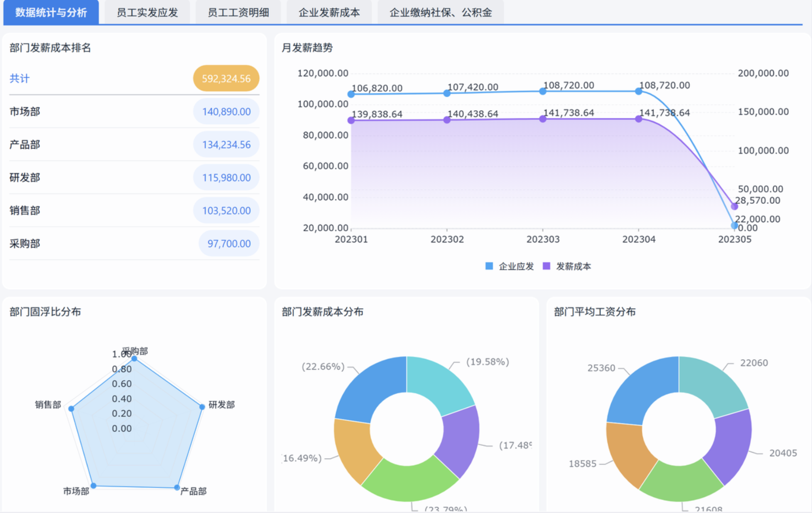
Task: Select the 销售部 row in the ranking list
Action: click(x=134, y=211)
